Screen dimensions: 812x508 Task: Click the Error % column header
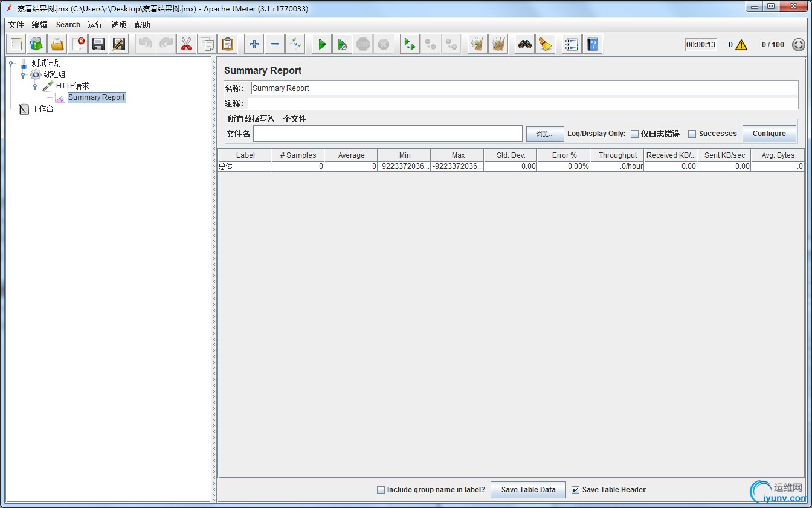point(564,155)
